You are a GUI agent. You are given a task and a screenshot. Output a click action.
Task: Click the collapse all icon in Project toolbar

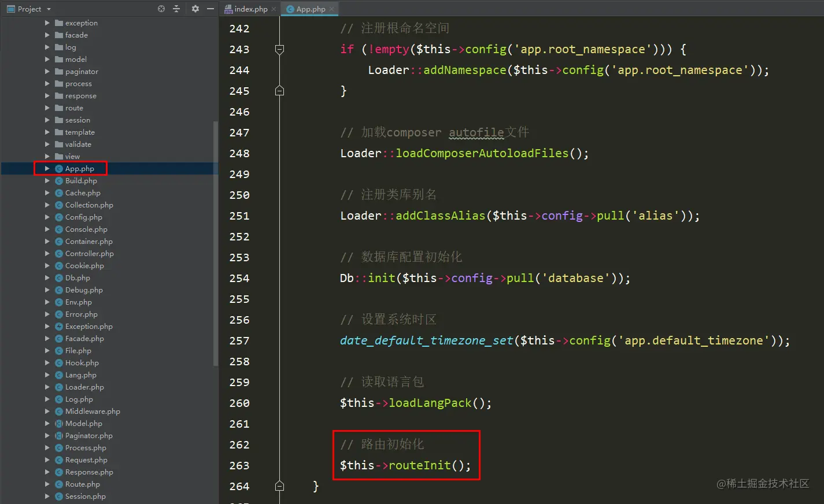point(176,9)
